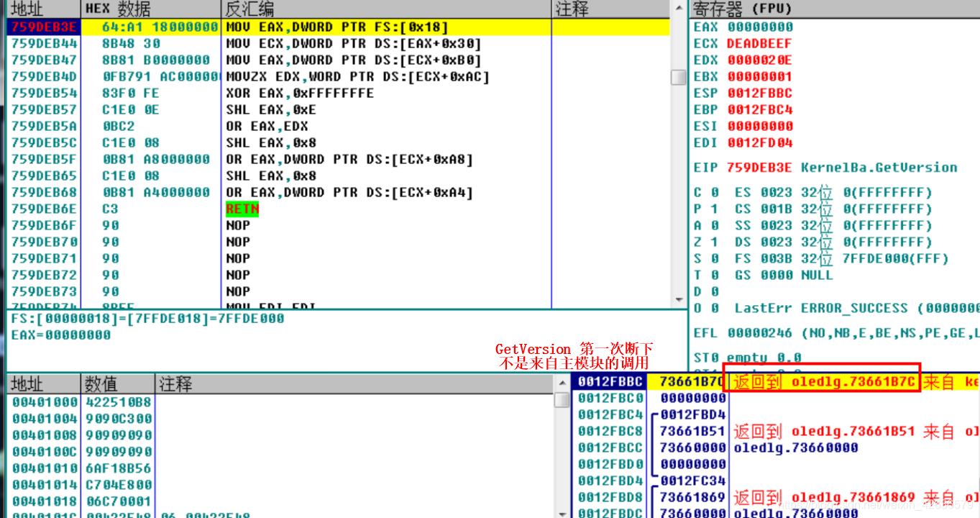
Task: Select stack return to oledlg.73661869
Action: click(824, 498)
